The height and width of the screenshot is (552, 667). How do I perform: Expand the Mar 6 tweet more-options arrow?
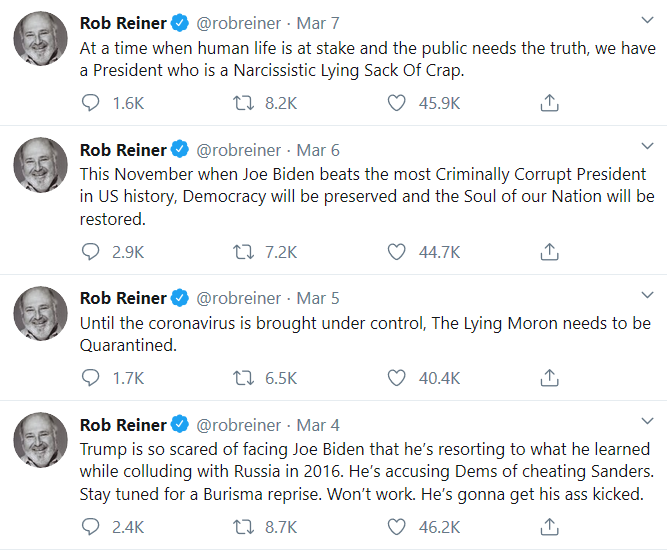pyautogui.click(x=646, y=148)
